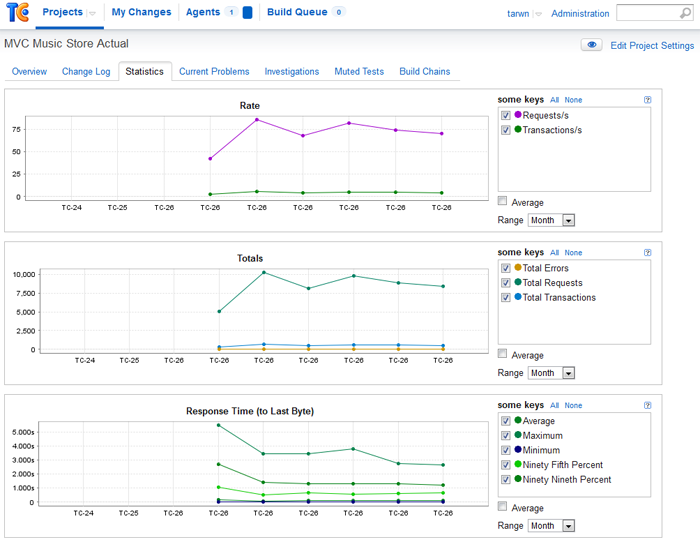The image size is (700, 542).
Task: Select All keys for Rate chart
Action: pyautogui.click(x=554, y=100)
